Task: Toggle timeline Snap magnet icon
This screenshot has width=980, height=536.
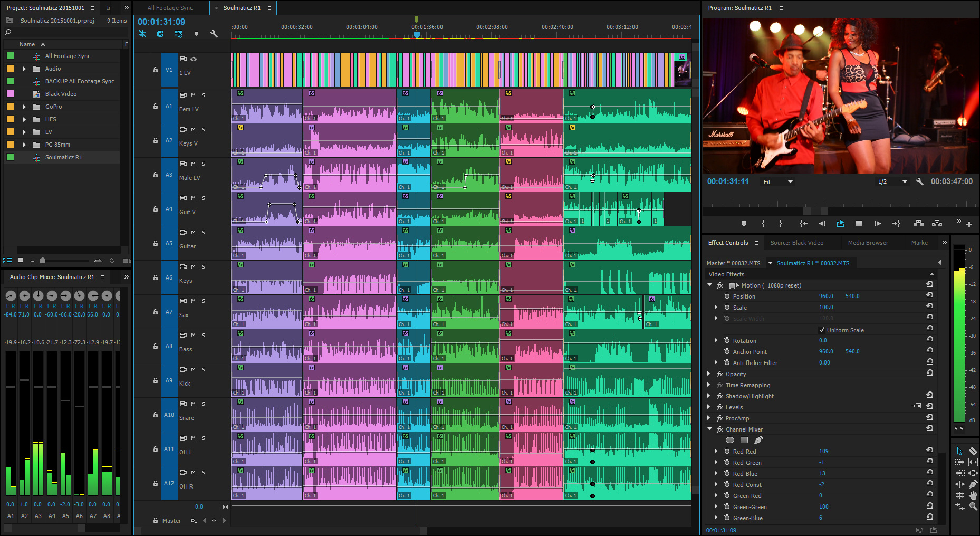Action: coord(160,34)
